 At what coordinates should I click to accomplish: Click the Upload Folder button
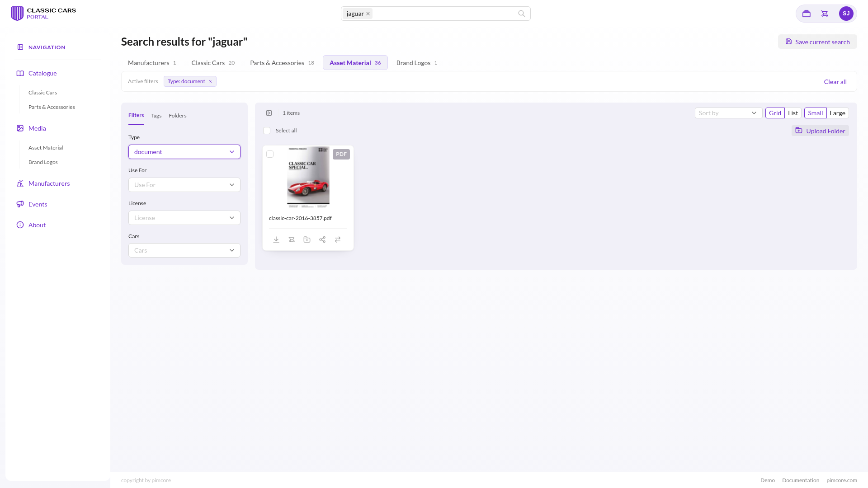[x=820, y=131]
